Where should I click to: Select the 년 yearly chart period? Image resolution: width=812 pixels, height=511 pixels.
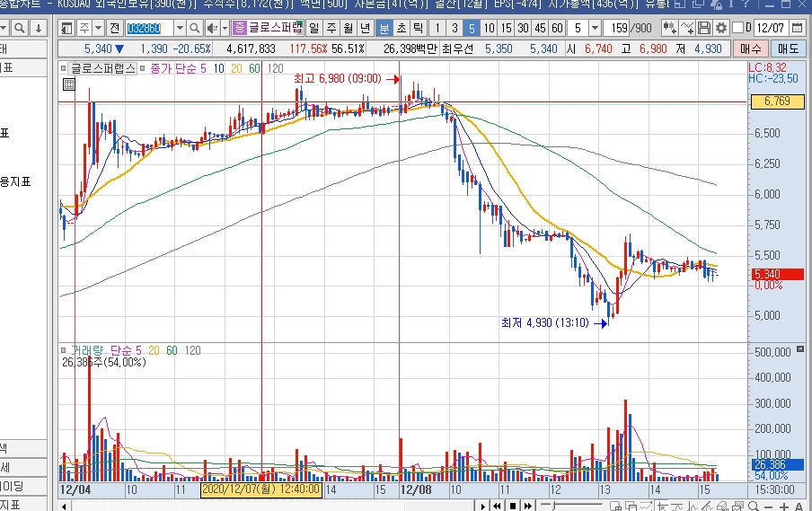coord(365,28)
